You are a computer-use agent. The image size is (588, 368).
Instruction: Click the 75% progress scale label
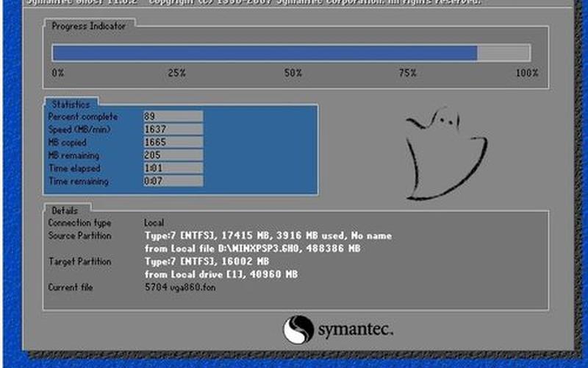(408, 72)
